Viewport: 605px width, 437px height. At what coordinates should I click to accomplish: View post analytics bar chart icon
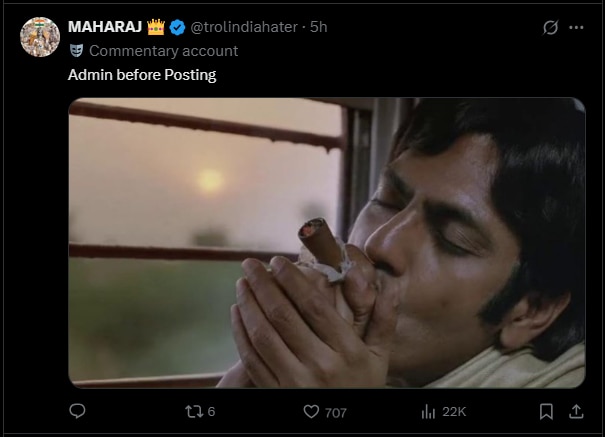pos(428,411)
